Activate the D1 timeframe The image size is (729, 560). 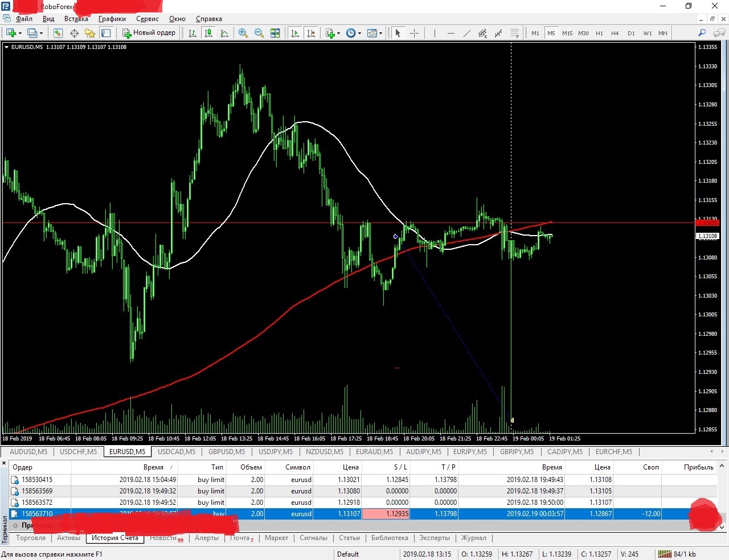[631, 33]
